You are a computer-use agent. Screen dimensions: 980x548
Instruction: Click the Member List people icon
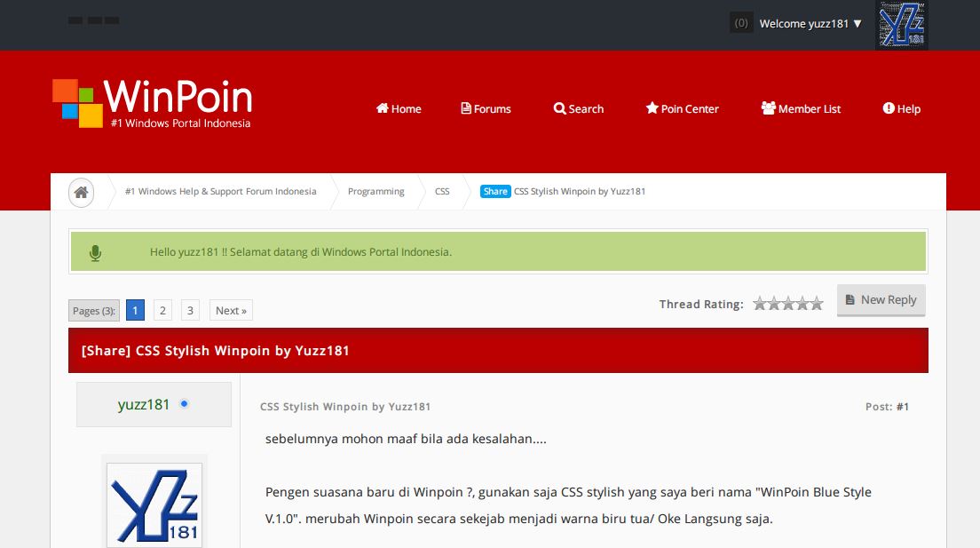tap(768, 108)
